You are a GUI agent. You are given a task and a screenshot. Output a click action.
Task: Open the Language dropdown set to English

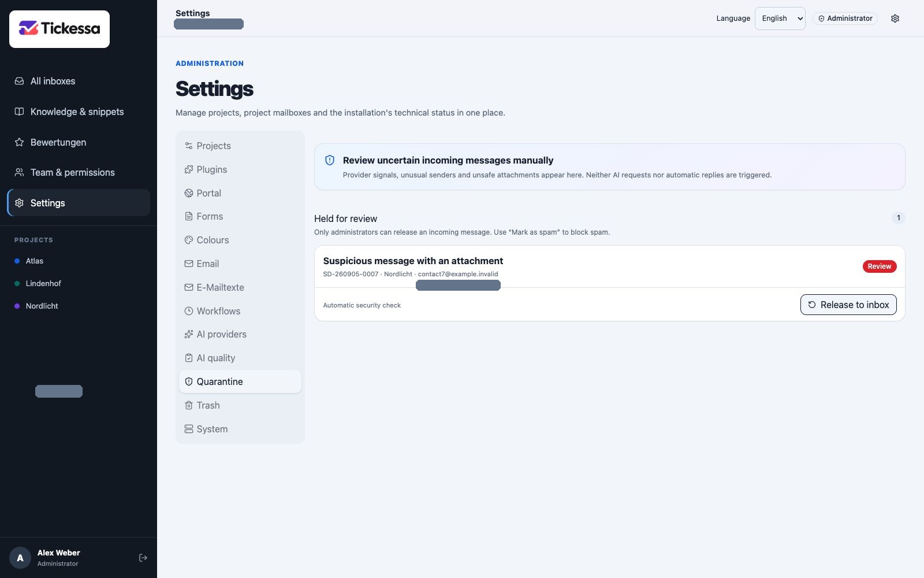[780, 18]
